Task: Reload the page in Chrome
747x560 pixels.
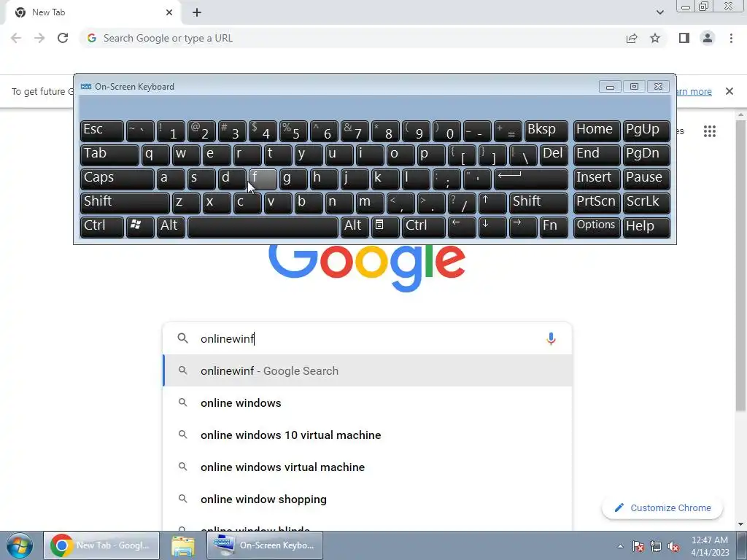Action: (x=63, y=38)
